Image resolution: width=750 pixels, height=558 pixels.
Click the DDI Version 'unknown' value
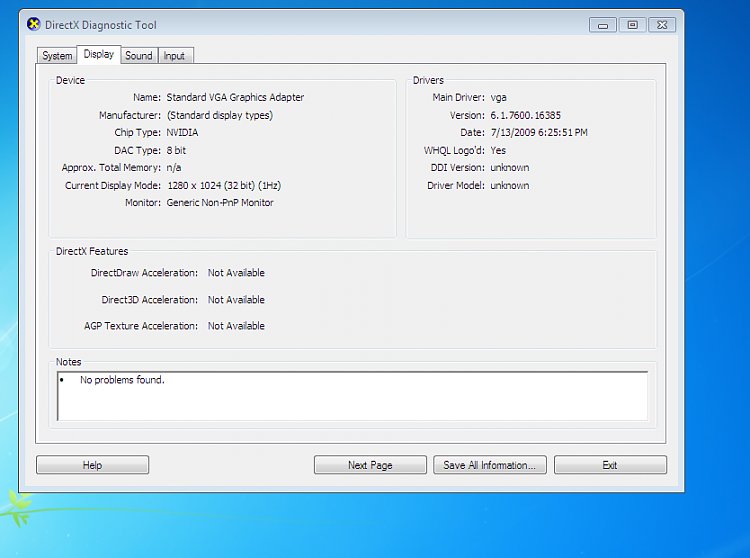pyautogui.click(x=510, y=168)
